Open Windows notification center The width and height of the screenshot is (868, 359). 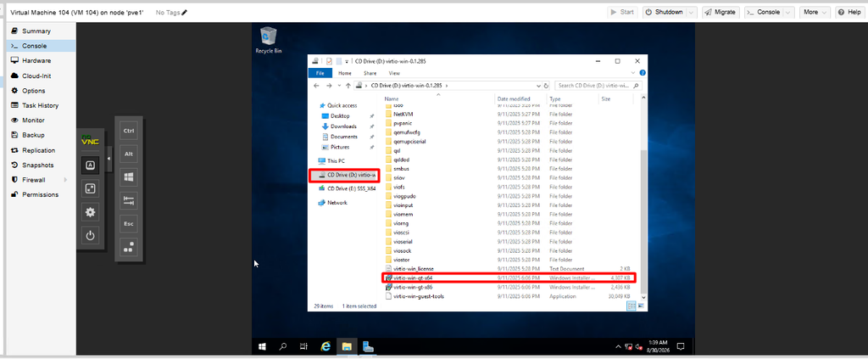[681, 346]
